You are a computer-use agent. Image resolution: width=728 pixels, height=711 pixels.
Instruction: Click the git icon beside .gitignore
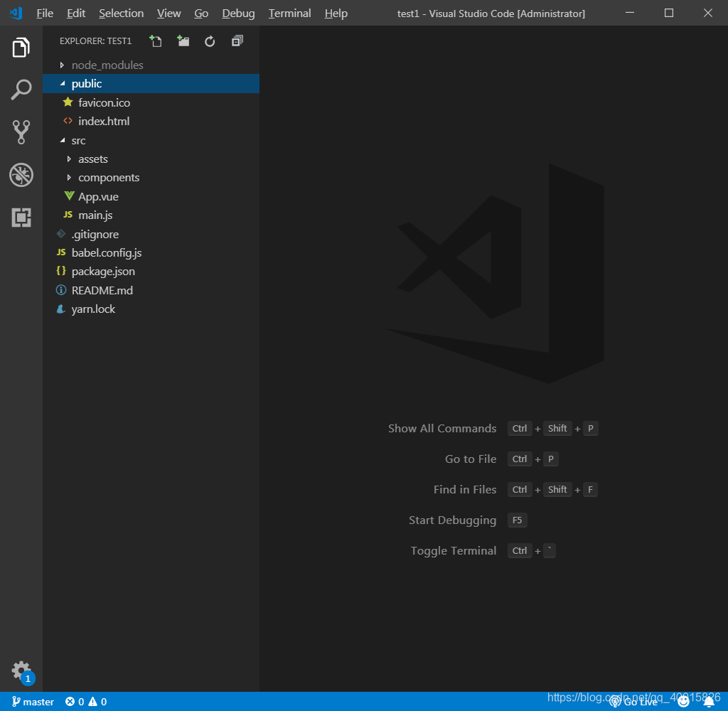[61, 234]
